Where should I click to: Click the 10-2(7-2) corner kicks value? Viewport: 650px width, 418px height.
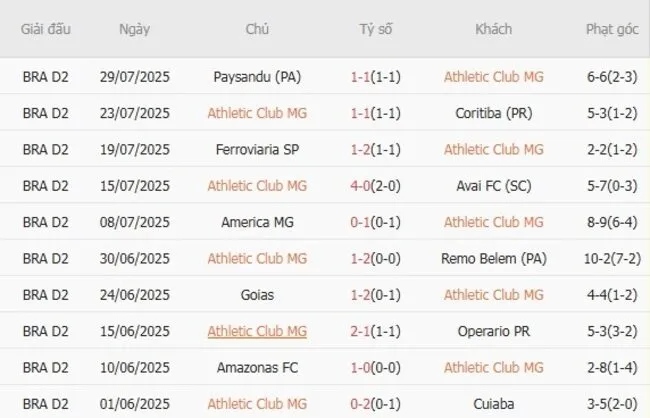click(613, 258)
